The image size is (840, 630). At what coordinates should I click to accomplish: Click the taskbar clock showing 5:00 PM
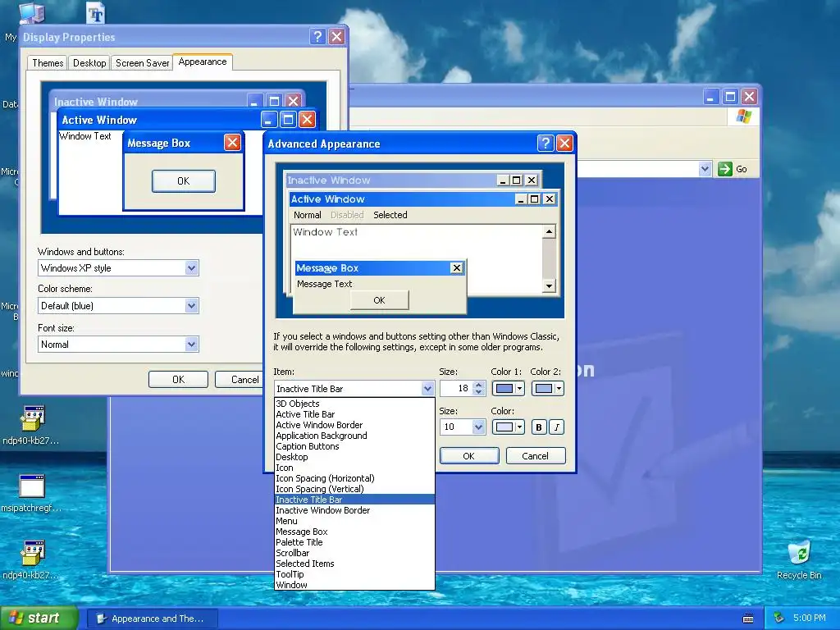pos(809,619)
